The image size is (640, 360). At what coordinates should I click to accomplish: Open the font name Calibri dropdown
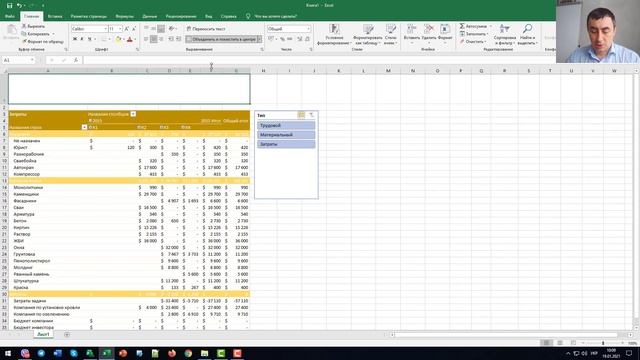tap(105, 29)
